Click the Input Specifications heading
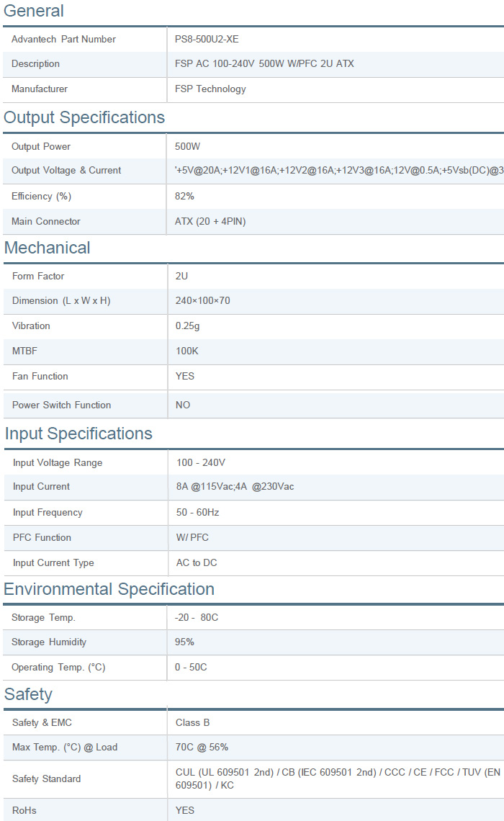Viewport: 504px width, 821px height. pos(78,434)
